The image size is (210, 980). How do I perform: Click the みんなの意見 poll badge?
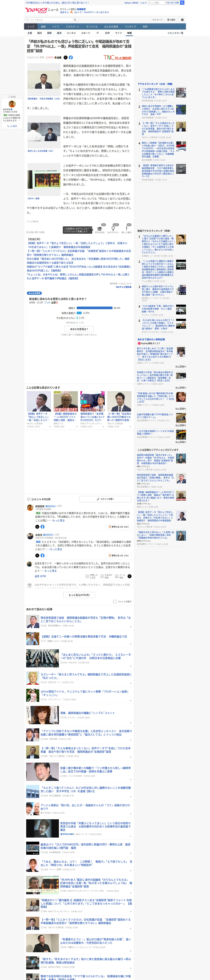click(x=34, y=293)
